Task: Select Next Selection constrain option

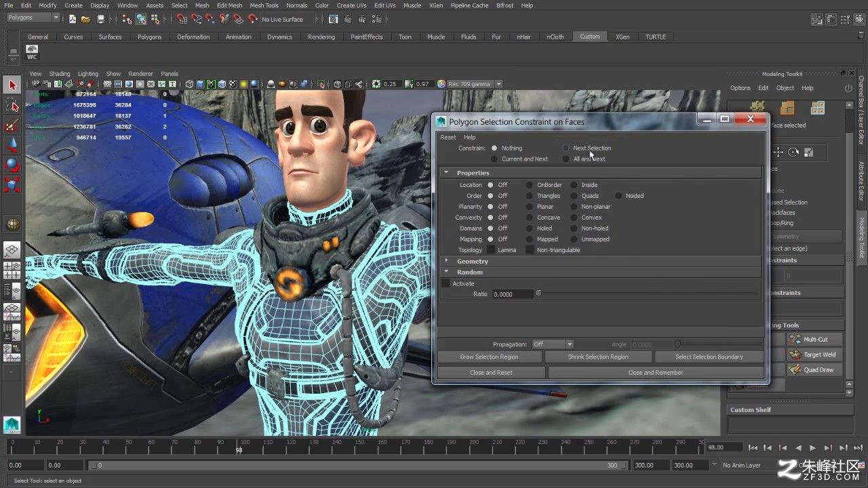Action: (x=566, y=148)
